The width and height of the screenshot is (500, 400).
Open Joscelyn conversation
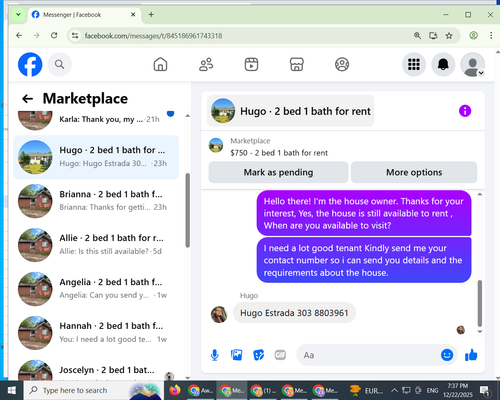[96, 370]
